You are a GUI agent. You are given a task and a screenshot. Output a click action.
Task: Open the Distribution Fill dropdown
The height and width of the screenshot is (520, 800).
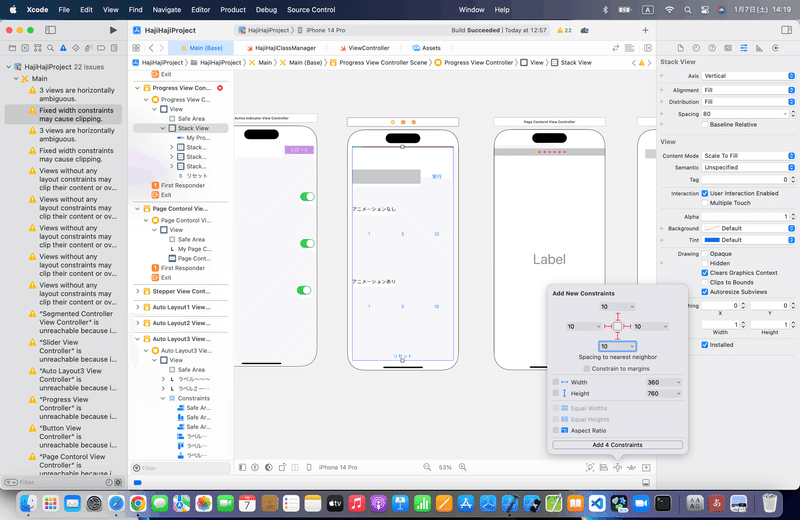(748, 102)
